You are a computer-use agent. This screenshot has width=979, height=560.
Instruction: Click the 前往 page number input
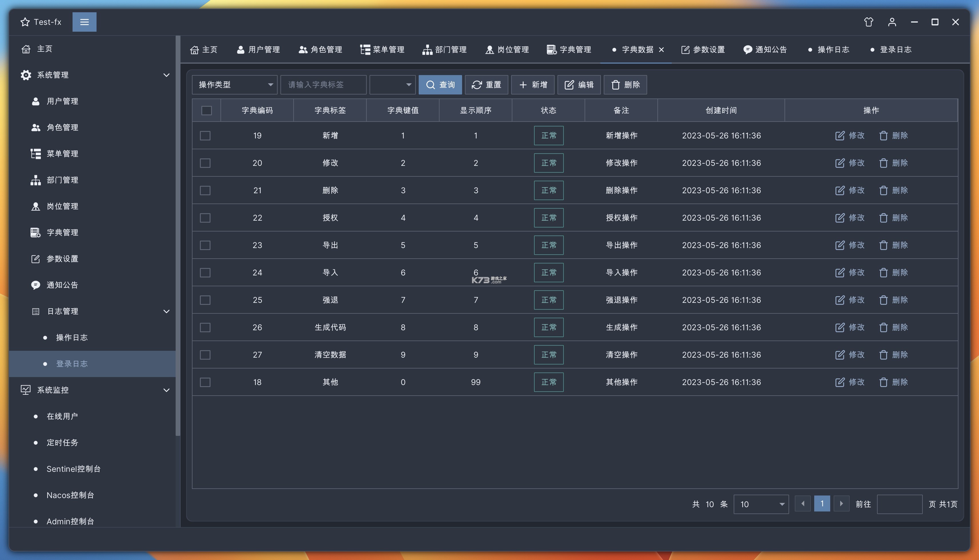(899, 504)
